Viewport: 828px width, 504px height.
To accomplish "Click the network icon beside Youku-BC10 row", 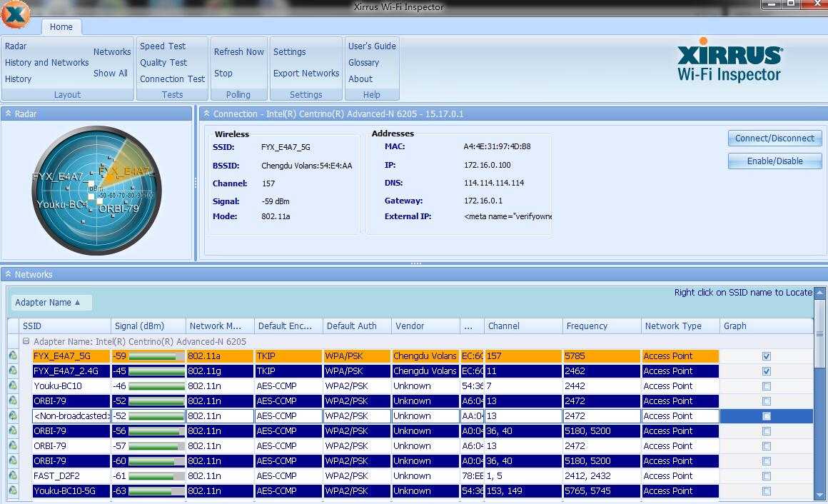I will [x=13, y=385].
